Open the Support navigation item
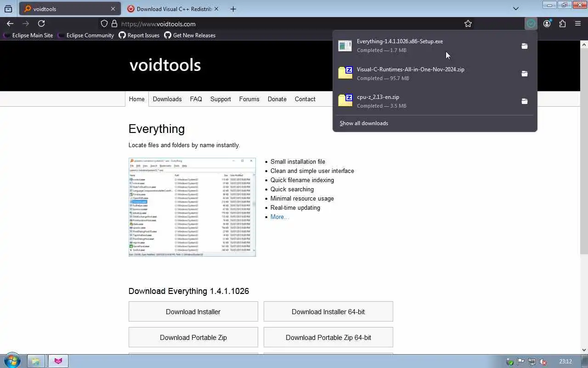Image resolution: width=588 pixels, height=368 pixels. pyautogui.click(x=220, y=99)
